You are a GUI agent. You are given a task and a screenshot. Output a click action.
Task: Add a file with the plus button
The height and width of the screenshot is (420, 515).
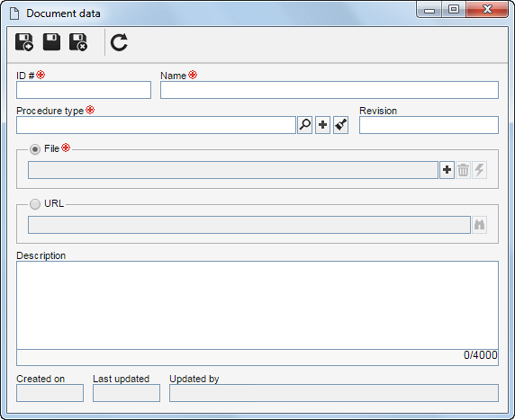coord(447,170)
